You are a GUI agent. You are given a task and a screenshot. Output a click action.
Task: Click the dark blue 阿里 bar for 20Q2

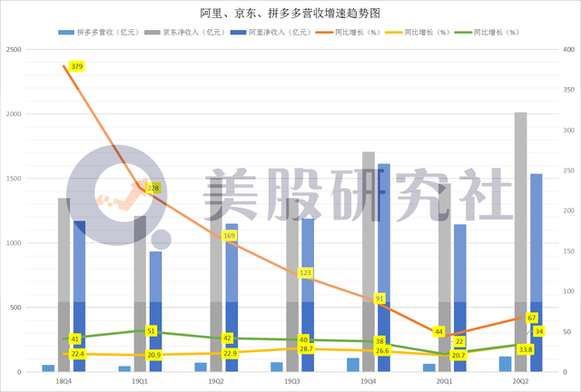tap(537, 273)
